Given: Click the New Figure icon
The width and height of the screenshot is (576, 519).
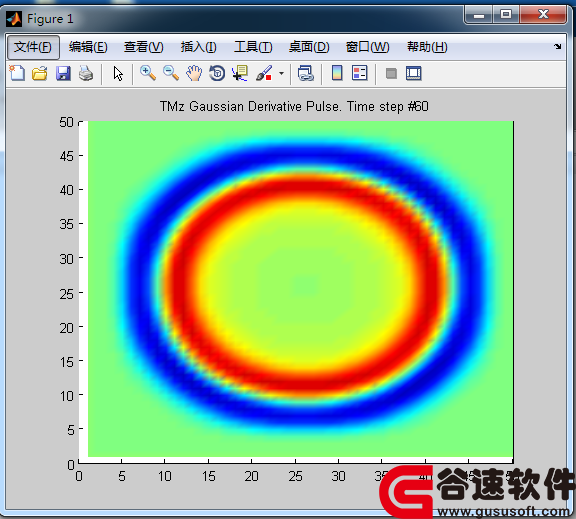Looking at the screenshot, I should tap(17, 73).
